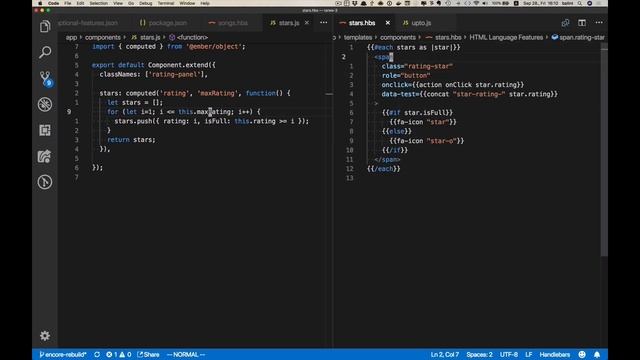Switch to the songs.hbs tab

(x=229, y=23)
